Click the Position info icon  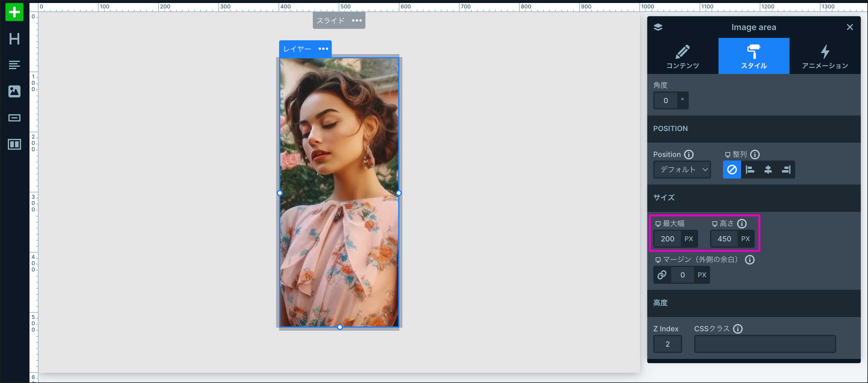(x=689, y=154)
